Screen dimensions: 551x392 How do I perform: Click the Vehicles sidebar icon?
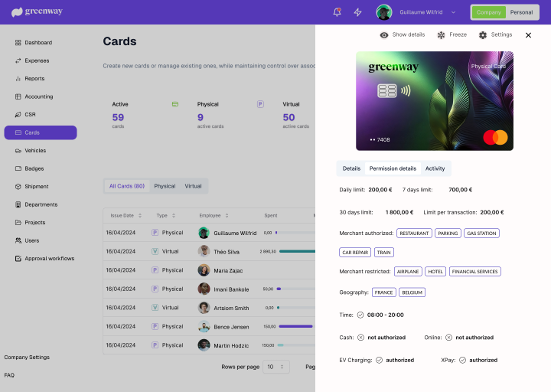[x=18, y=151]
